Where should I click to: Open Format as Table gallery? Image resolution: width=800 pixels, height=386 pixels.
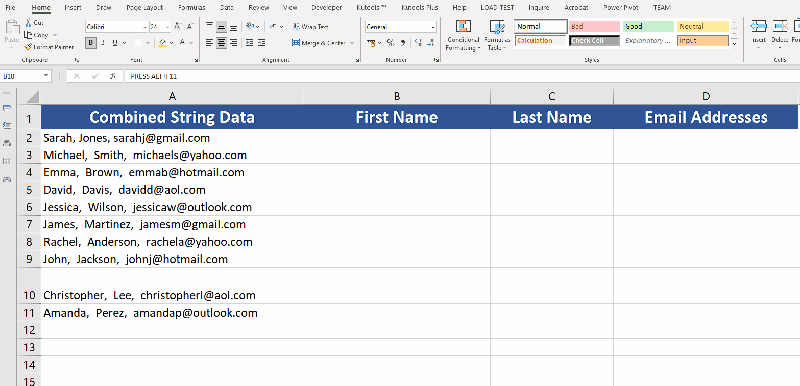[x=496, y=35]
